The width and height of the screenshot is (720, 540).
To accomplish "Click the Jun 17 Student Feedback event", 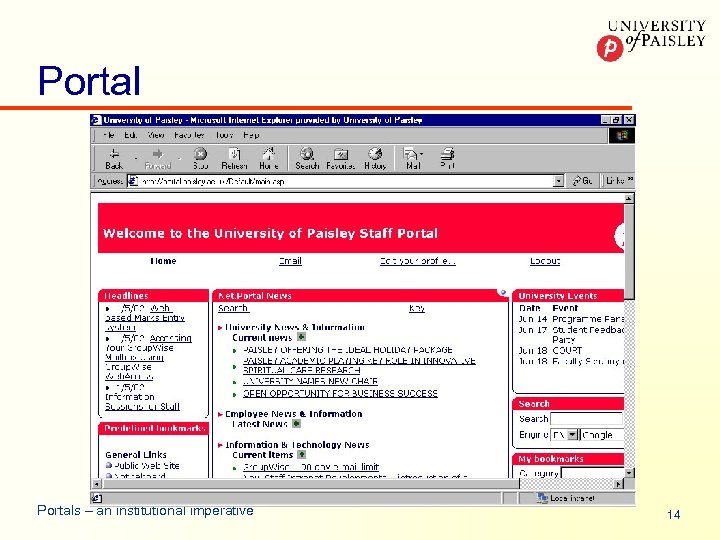I will [571, 334].
